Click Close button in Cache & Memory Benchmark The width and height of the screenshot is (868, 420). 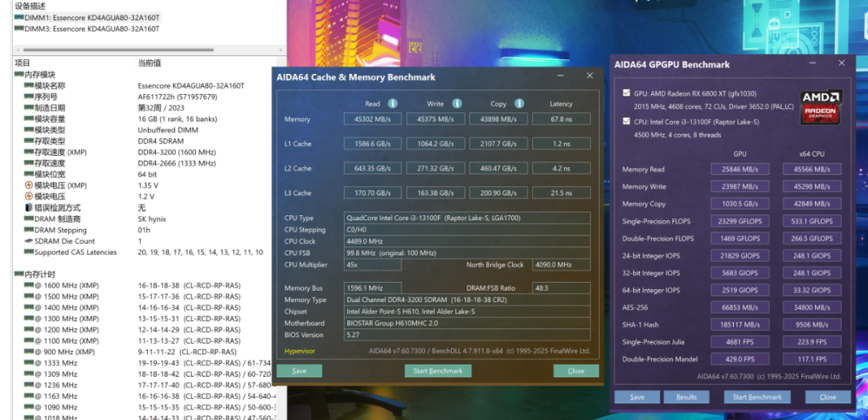tap(575, 371)
